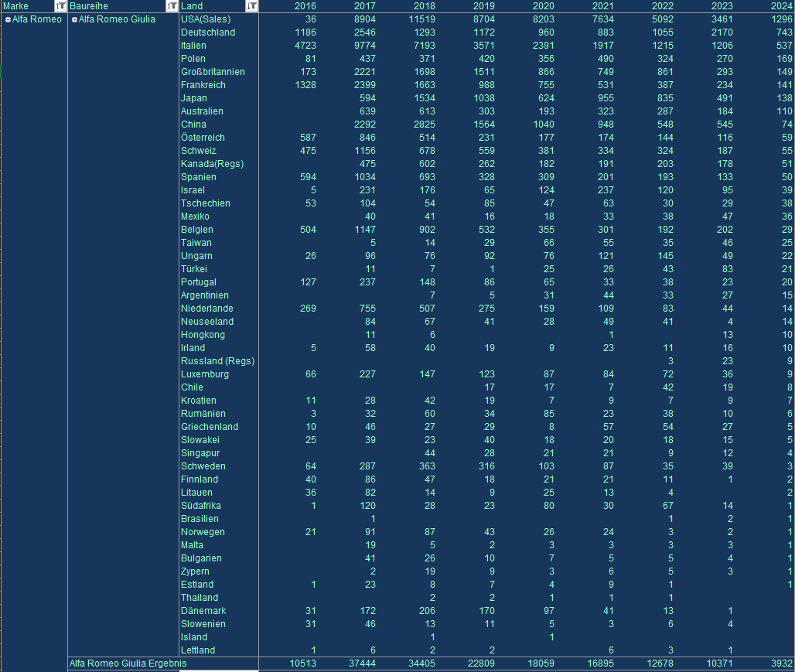795x672 pixels.
Task: Click the Japan row label
Action: click(x=193, y=98)
